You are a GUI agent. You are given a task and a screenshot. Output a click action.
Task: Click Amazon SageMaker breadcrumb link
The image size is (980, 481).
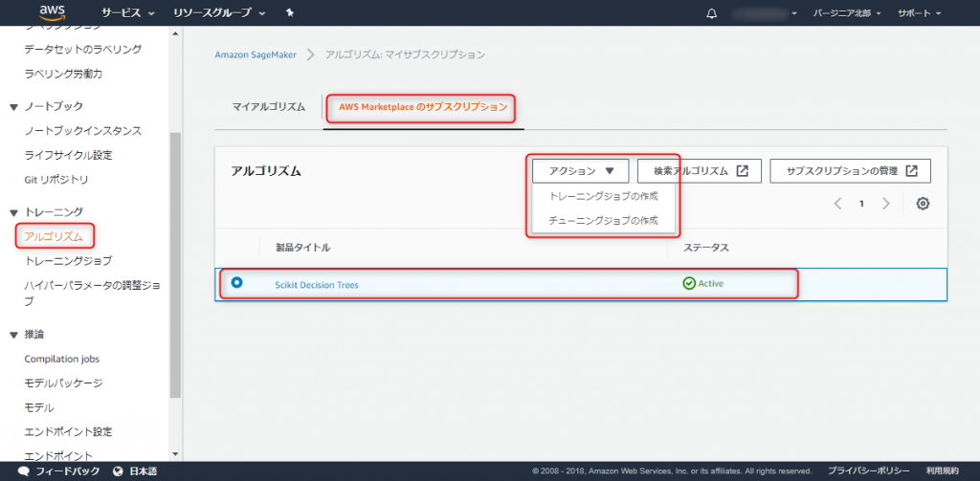(x=256, y=55)
